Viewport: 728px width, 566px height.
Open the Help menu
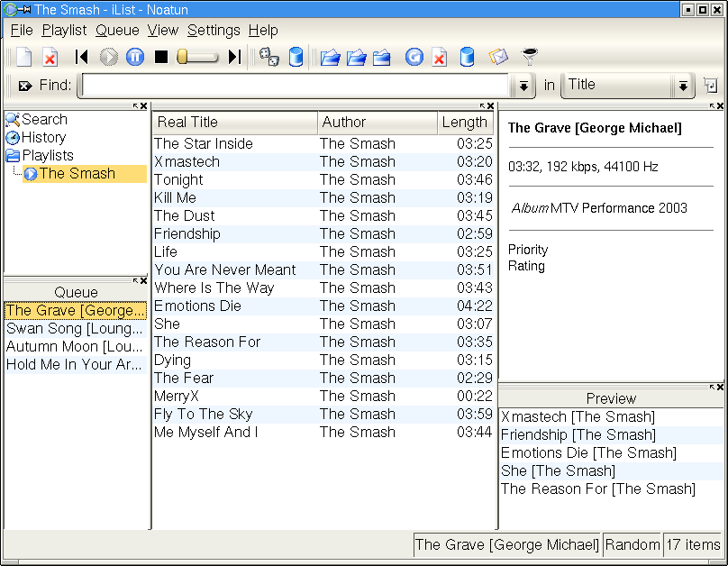(263, 31)
